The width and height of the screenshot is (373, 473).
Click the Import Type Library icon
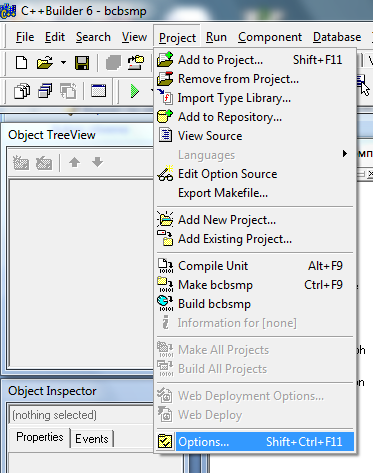(165, 97)
